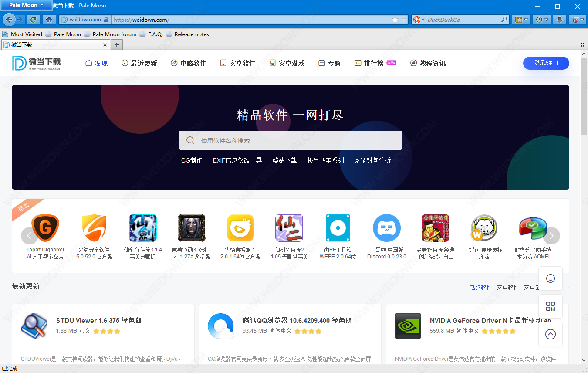Click the 微当下载 site logo
The height and width of the screenshot is (373, 588).
pyautogui.click(x=37, y=63)
